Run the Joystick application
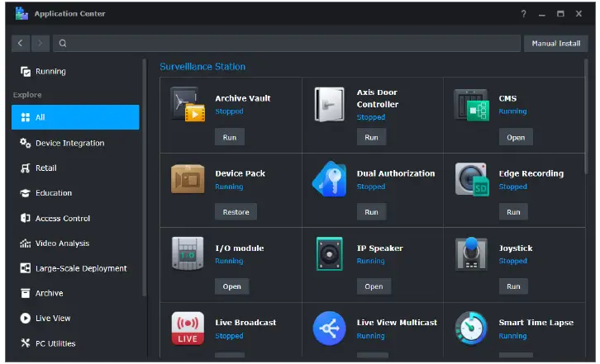 coord(513,286)
